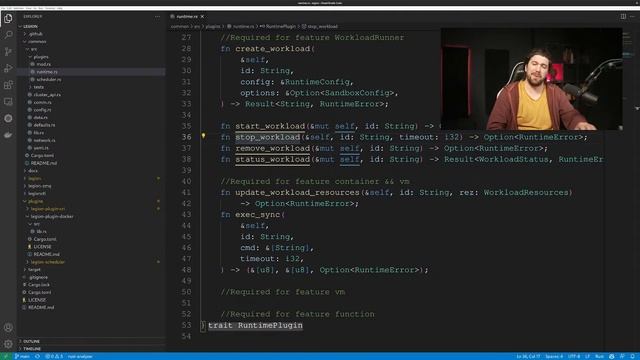This screenshot has width=640, height=360.
Task: Click line number 36 in the gutter
Action: point(186,137)
